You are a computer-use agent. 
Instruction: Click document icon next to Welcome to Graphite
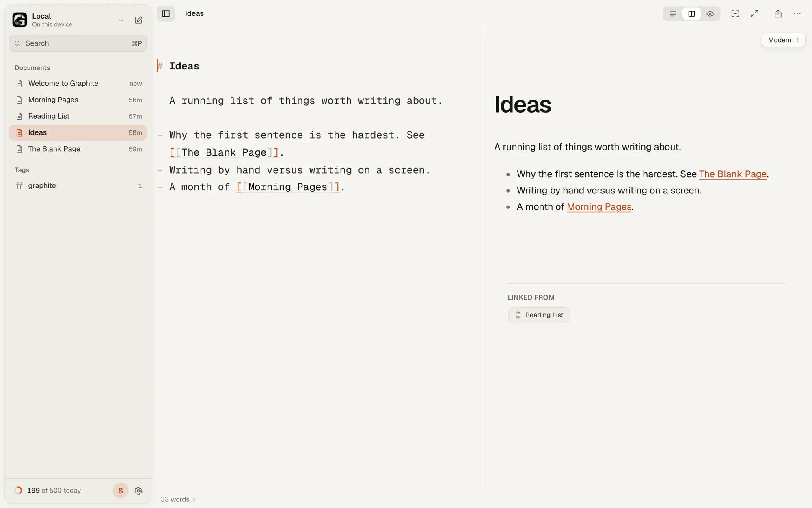click(x=19, y=84)
